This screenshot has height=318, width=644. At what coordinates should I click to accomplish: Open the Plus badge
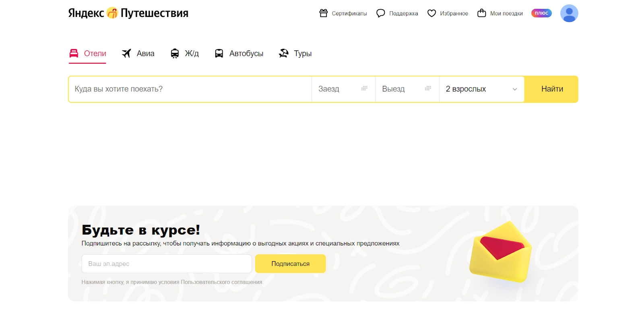coord(541,13)
